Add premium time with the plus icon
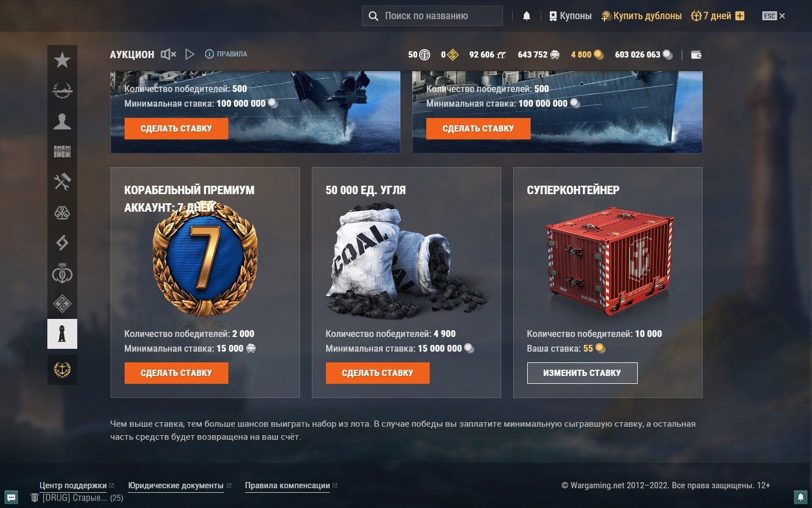 (740, 16)
